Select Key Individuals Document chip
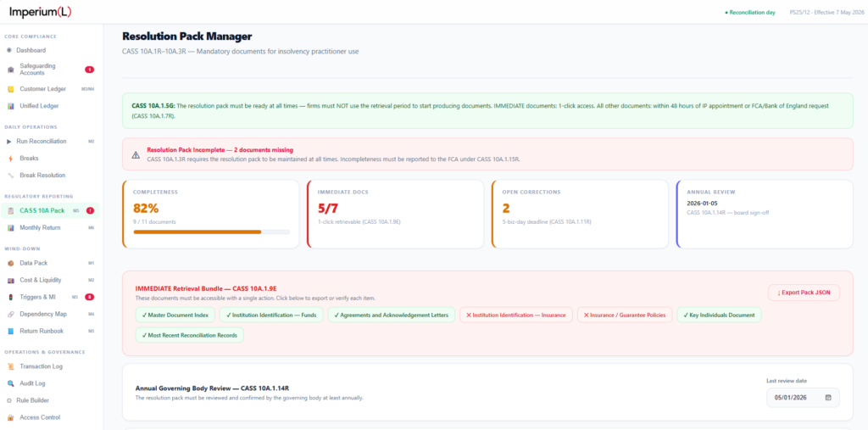The width and height of the screenshot is (868, 430). tap(719, 315)
